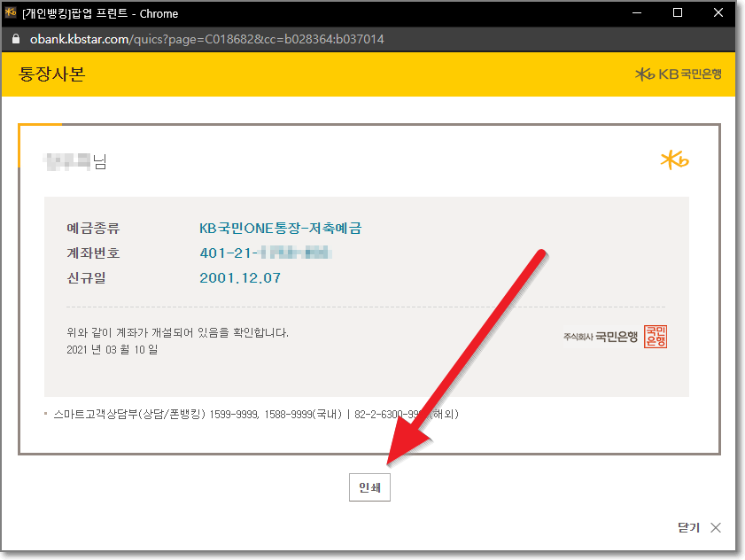Maximize the Chrome popup window
Image resolution: width=745 pixels, height=560 pixels.
pyautogui.click(x=678, y=12)
